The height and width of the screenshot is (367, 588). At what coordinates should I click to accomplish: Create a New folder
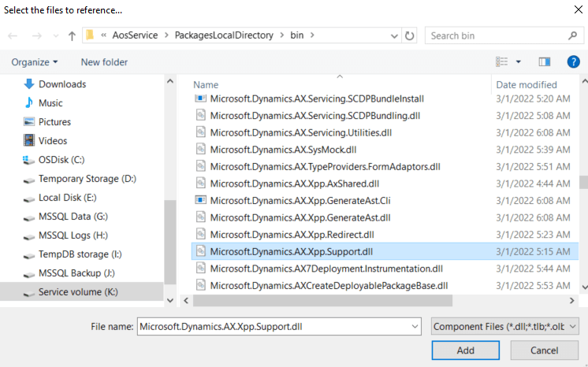click(104, 62)
